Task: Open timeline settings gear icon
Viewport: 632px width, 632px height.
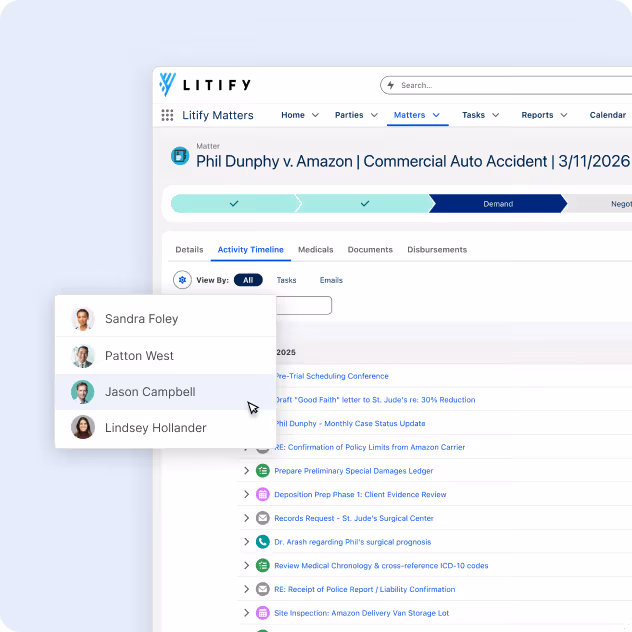Action: click(x=182, y=280)
